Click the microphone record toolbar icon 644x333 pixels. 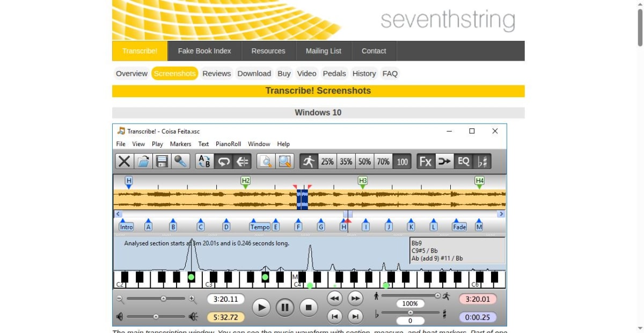pos(180,161)
